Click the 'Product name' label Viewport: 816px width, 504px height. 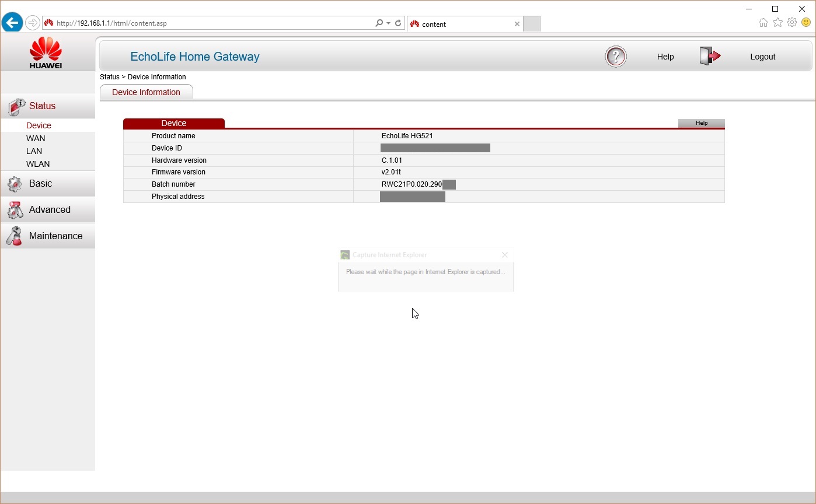point(173,136)
